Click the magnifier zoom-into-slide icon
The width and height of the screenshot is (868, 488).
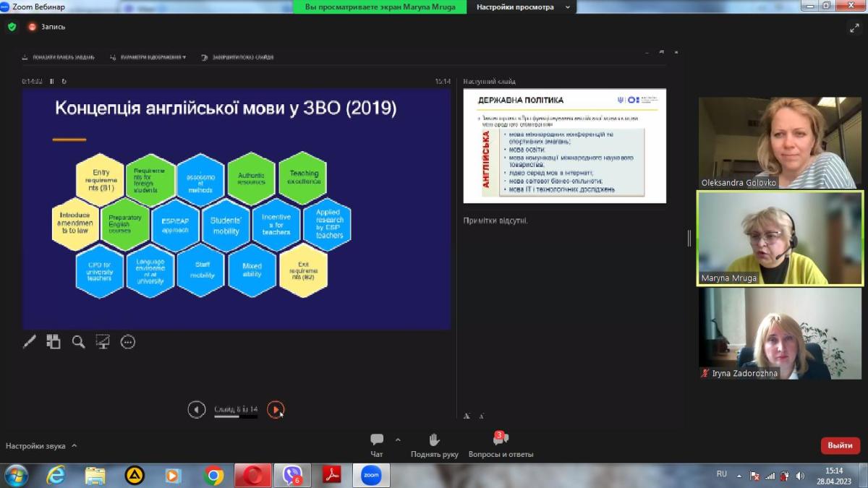[x=78, y=342]
